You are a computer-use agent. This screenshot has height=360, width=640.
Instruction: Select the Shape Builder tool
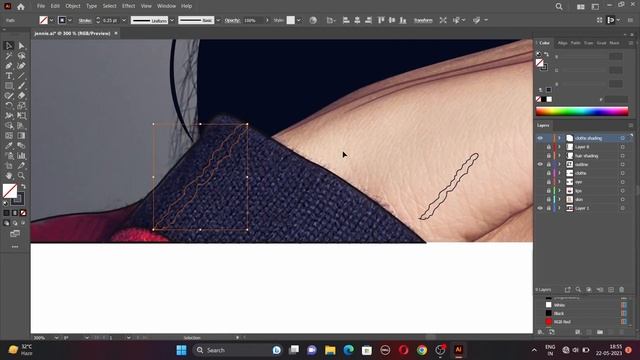(x=9, y=126)
